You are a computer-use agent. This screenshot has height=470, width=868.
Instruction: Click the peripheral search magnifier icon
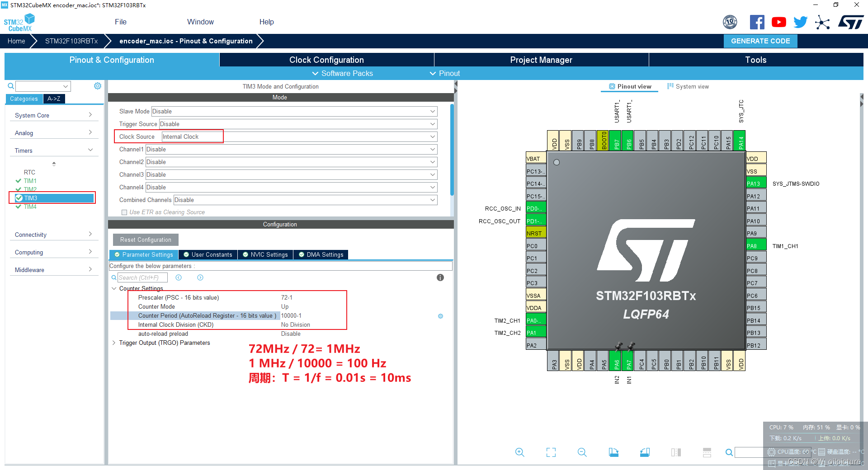pyautogui.click(x=11, y=86)
